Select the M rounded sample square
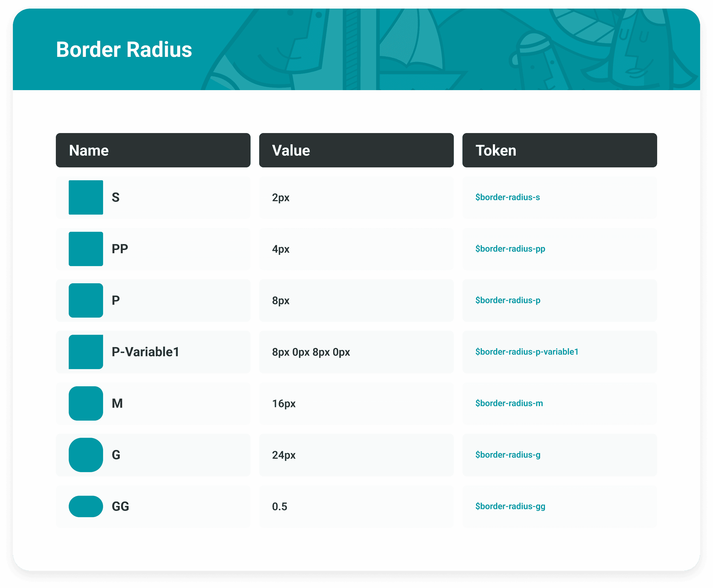This screenshot has width=713, height=588. pyautogui.click(x=86, y=403)
